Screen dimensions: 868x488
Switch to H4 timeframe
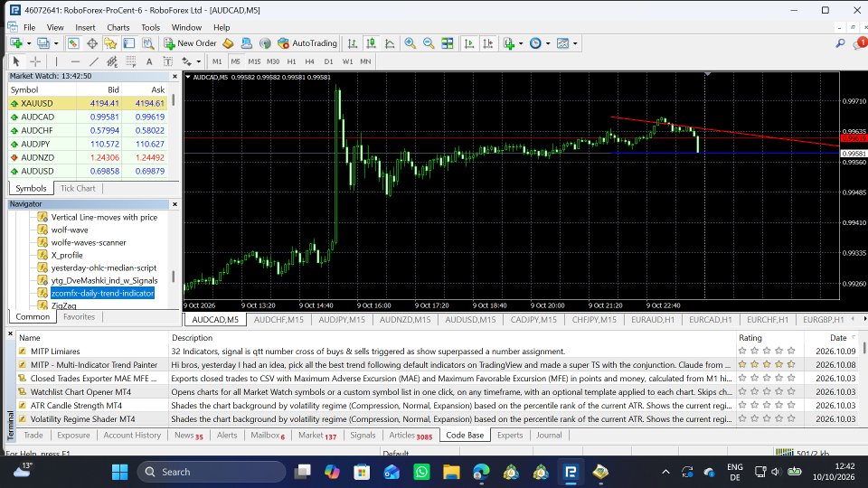click(309, 61)
